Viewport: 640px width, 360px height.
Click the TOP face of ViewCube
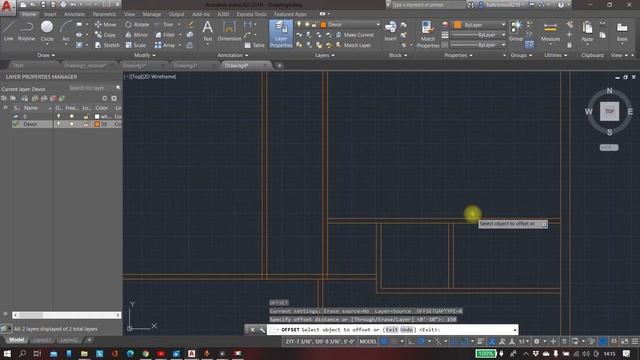609,111
